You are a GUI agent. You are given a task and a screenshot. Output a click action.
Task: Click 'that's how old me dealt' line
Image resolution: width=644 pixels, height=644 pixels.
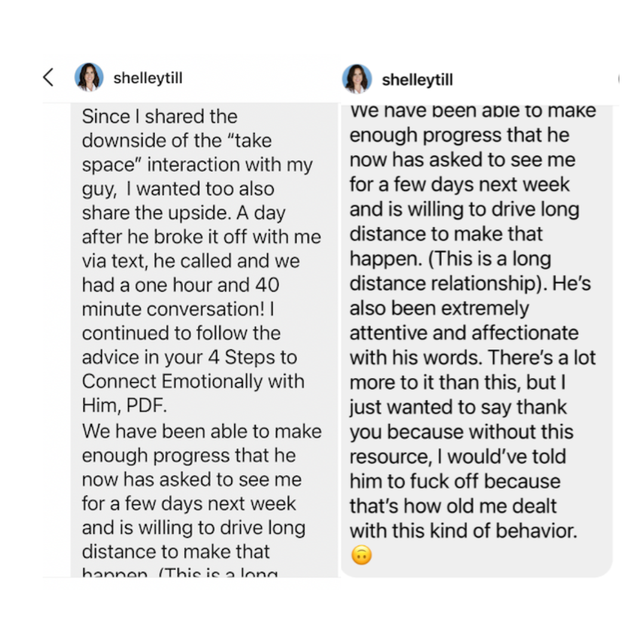(x=453, y=506)
